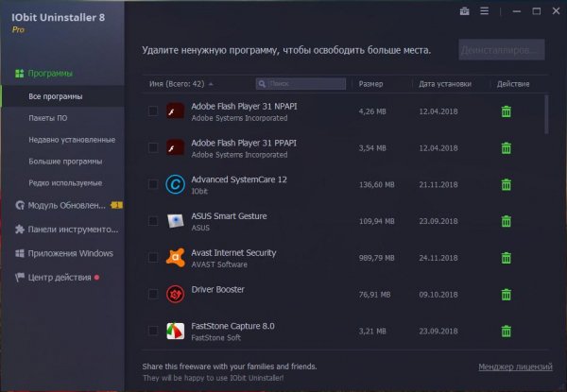Select the Программы sidebar section label
The width and height of the screenshot is (567, 392).
coord(50,74)
